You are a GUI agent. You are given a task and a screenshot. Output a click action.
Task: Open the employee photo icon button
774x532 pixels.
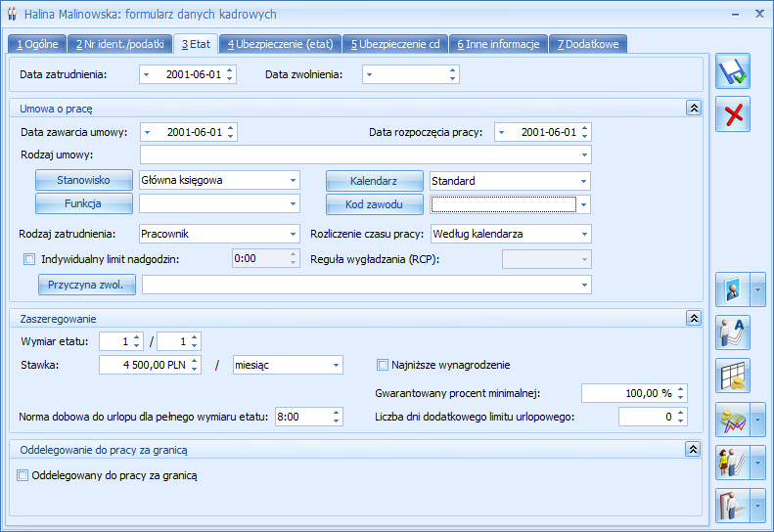coord(733,289)
